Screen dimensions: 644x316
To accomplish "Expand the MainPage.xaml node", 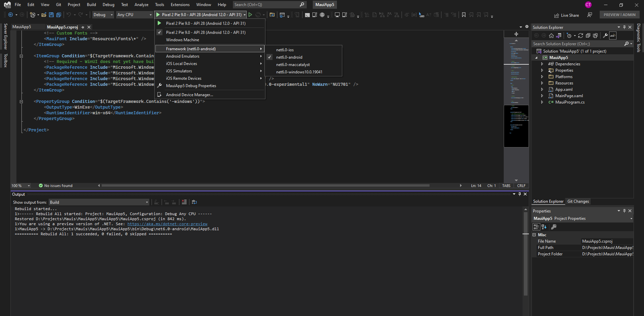I will [542, 96].
